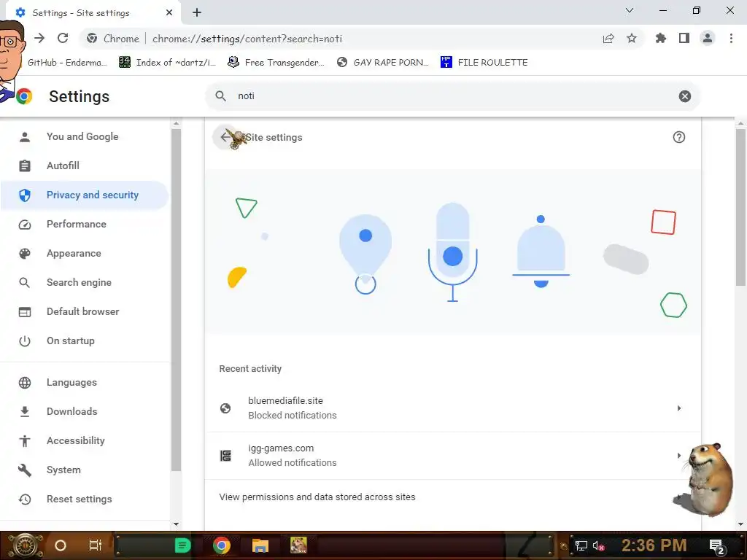
Task: Click the 2:36 PM taskbar clock
Action: click(654, 545)
